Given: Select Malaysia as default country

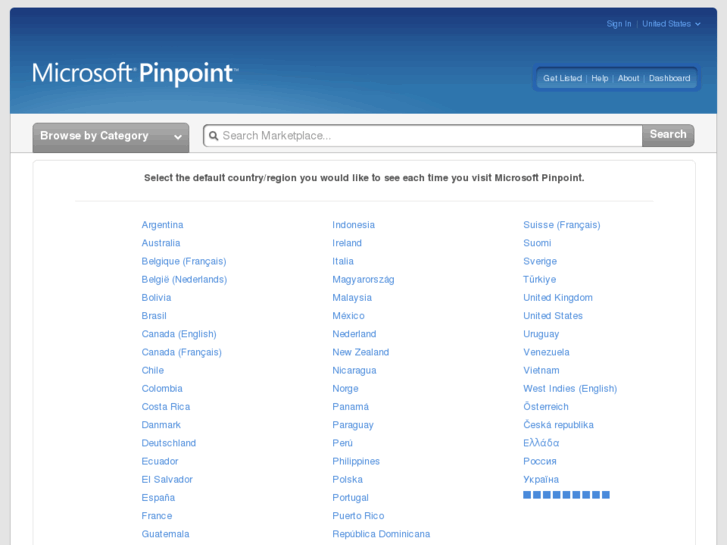Looking at the screenshot, I should point(352,298).
